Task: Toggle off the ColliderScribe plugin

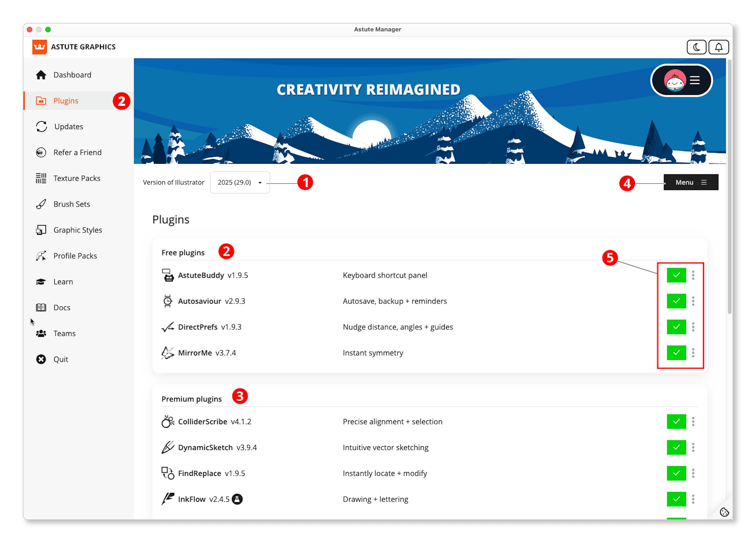Action: (x=676, y=421)
